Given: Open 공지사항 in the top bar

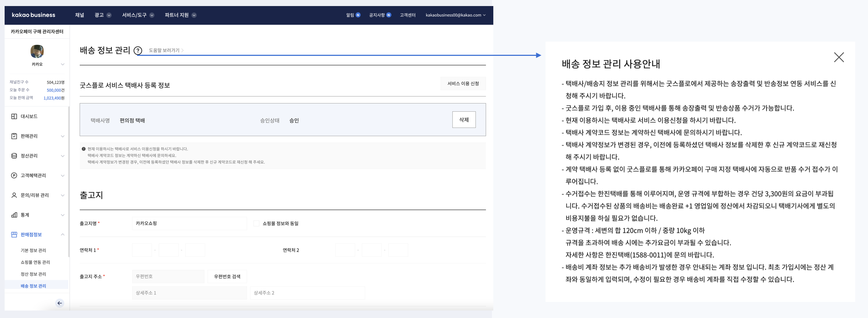Looking at the screenshot, I should coord(377,15).
